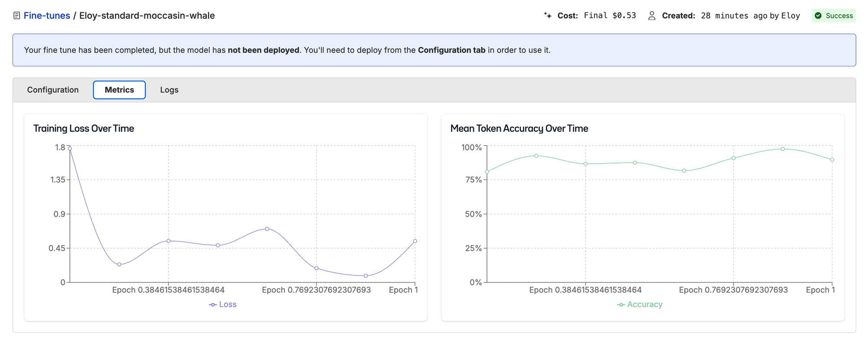Click the purple Loss legend marker
The height and width of the screenshot is (343, 868).
[x=213, y=305]
